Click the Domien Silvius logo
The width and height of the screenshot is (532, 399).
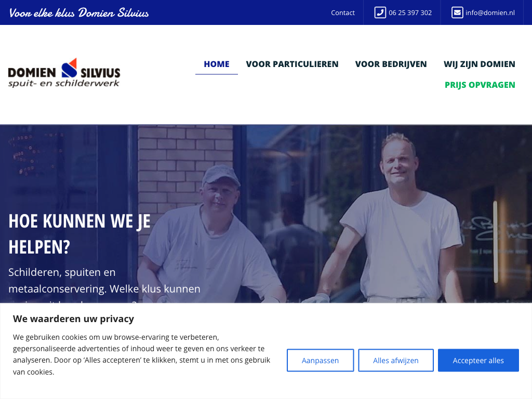tap(64, 73)
